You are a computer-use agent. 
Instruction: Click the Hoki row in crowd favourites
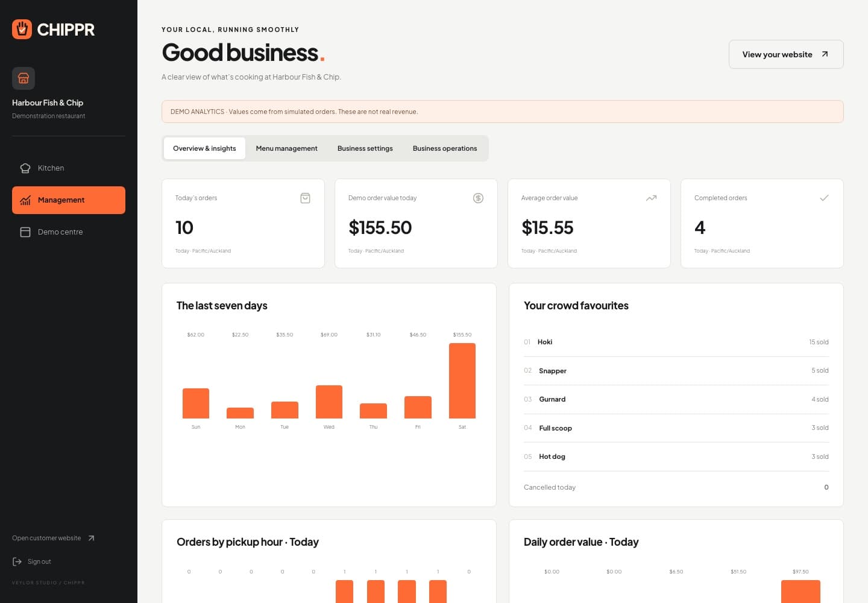click(x=676, y=342)
